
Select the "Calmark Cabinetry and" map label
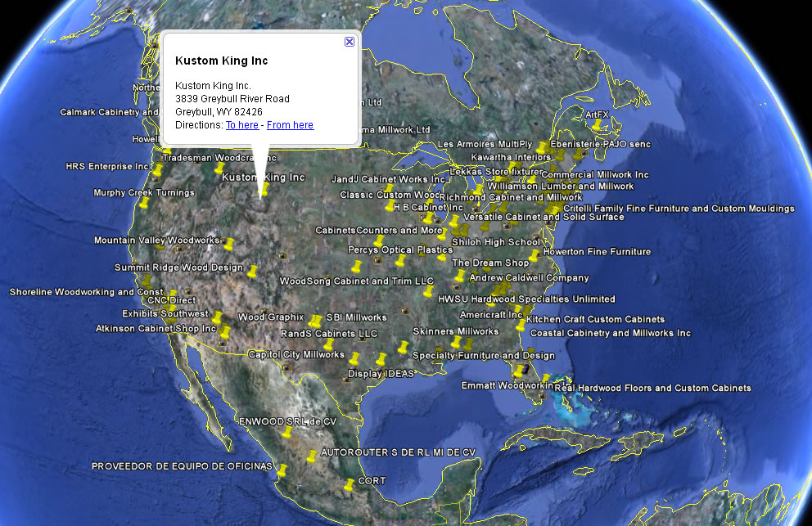pos(109,112)
